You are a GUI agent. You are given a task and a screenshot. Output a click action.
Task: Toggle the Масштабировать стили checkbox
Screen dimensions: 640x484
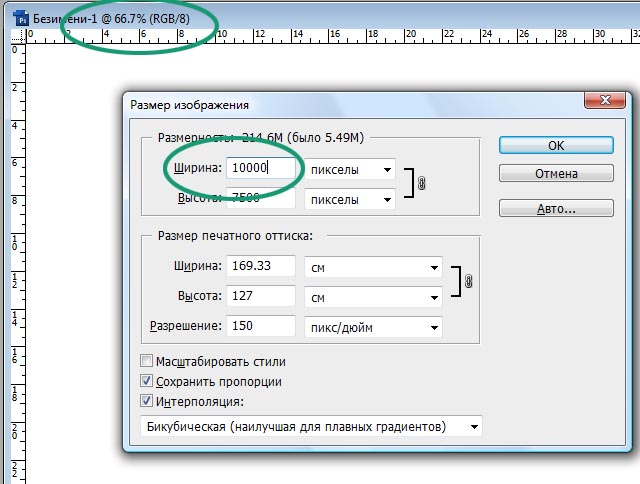coord(147,361)
